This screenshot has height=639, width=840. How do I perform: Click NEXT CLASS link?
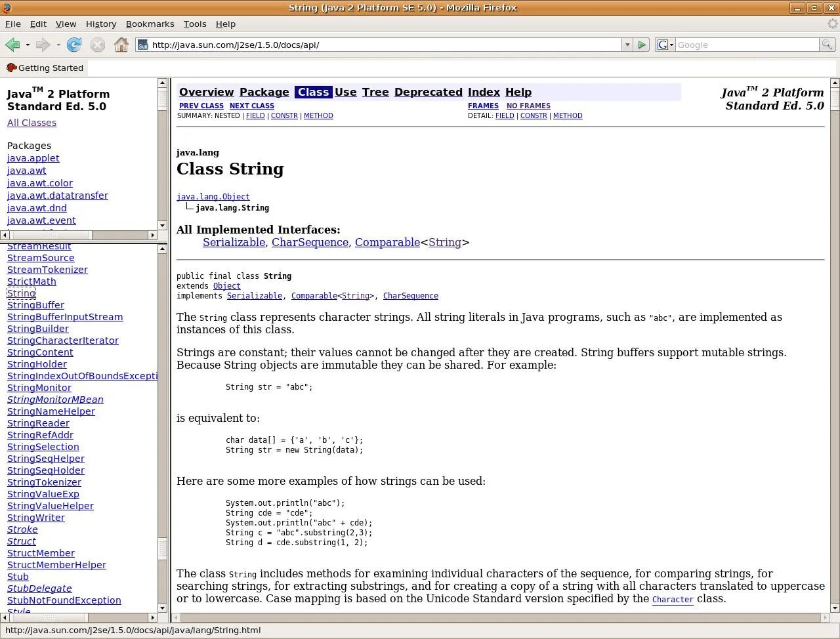pos(252,106)
